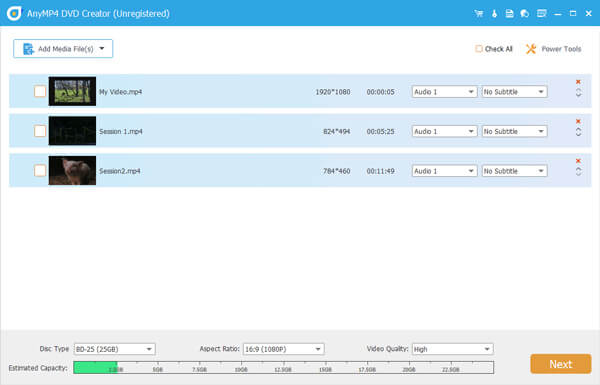Tick the checkbox for My Video.mp4
Image resolution: width=600 pixels, height=385 pixels.
pos(40,91)
